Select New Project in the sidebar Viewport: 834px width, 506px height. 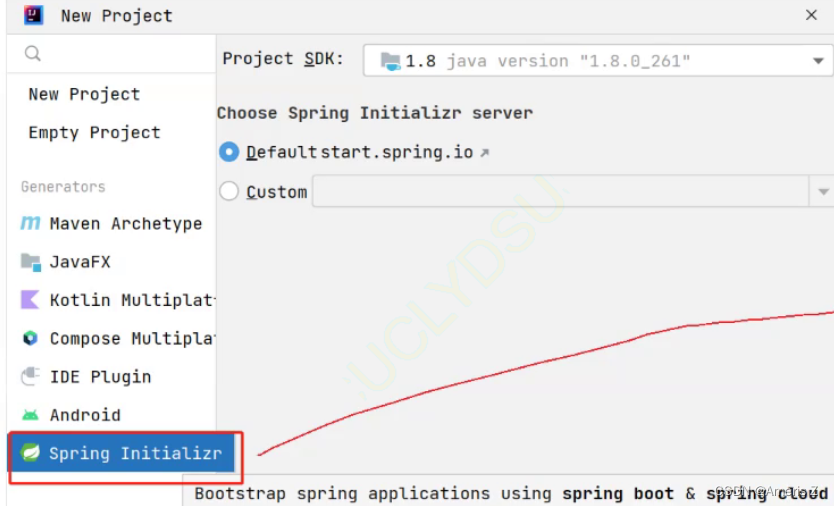(84, 94)
